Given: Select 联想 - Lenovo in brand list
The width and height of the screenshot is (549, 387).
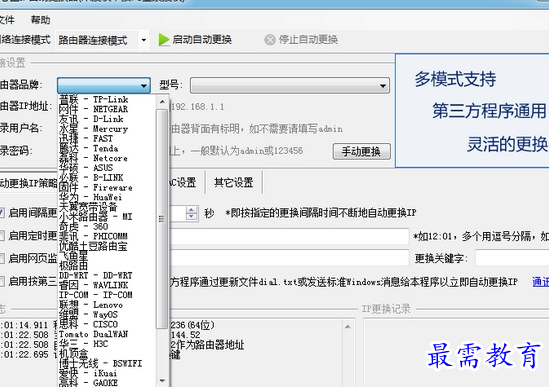Looking at the screenshot, I should coord(106,305).
